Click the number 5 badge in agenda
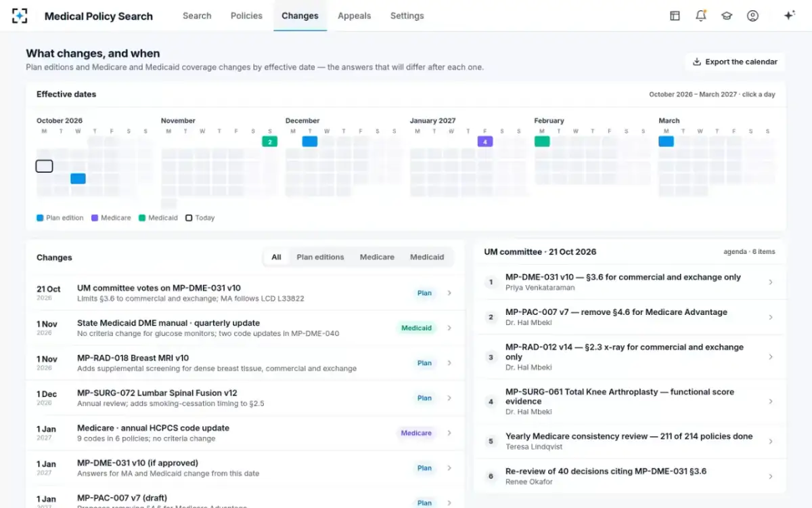Image resolution: width=812 pixels, height=508 pixels. [x=491, y=441]
